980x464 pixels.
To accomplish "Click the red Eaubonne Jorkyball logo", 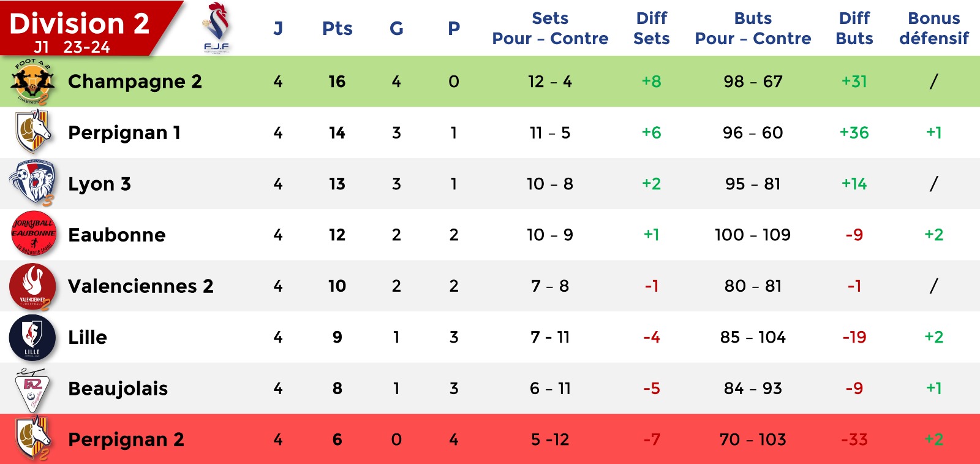I will (x=33, y=234).
